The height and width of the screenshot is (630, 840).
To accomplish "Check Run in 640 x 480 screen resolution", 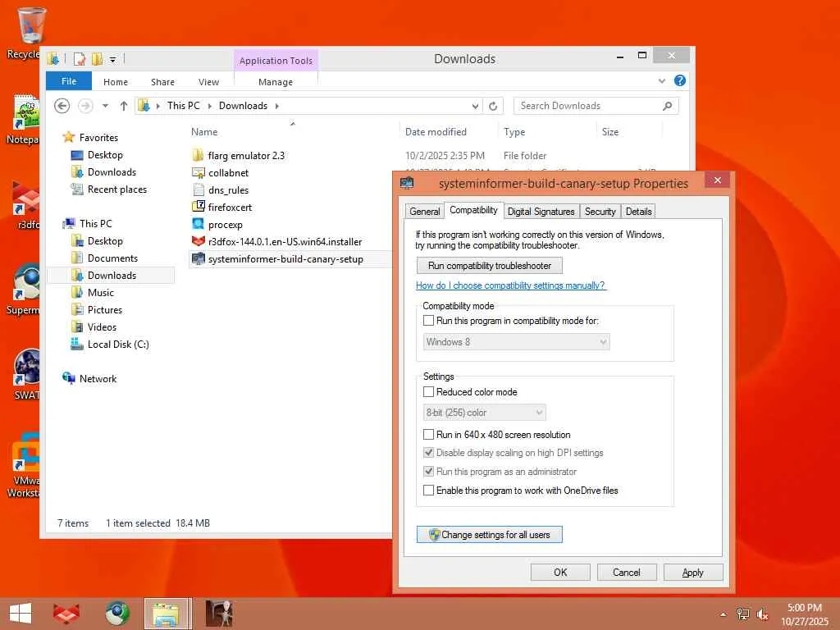I will pyautogui.click(x=428, y=435).
